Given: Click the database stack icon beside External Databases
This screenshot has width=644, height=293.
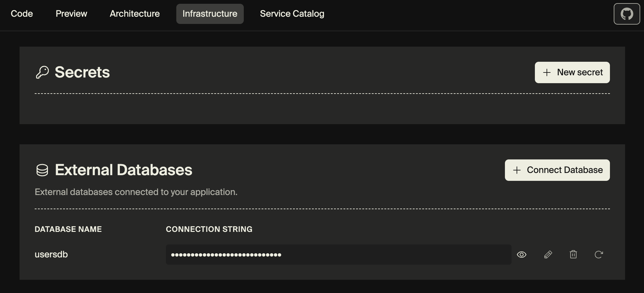Looking at the screenshot, I should (42, 170).
